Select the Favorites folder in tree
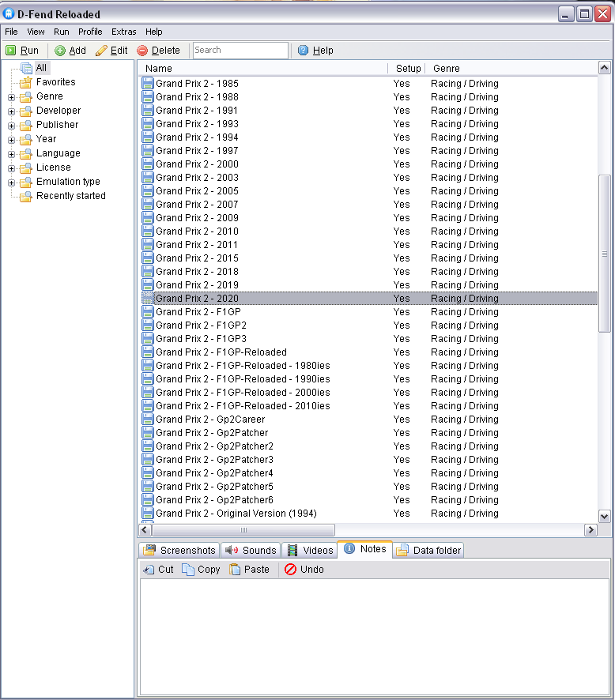The width and height of the screenshot is (615, 700). (x=55, y=82)
